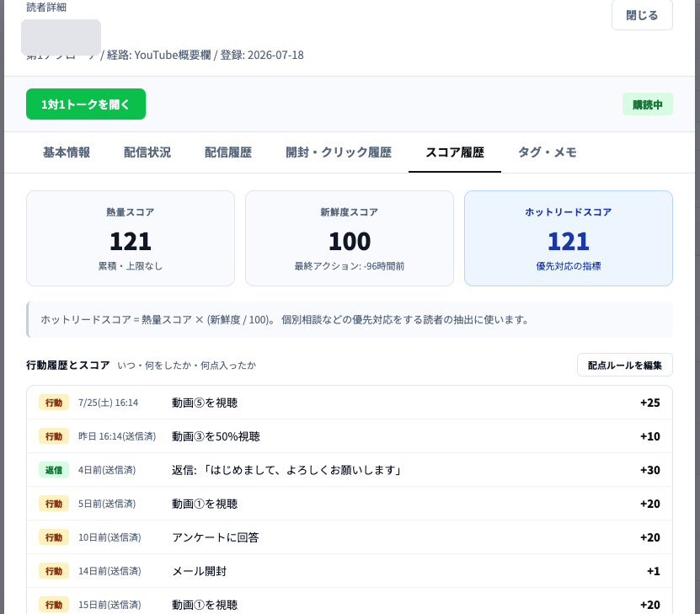
Task: Open the タグ・メモ tab
Action: 548,152
